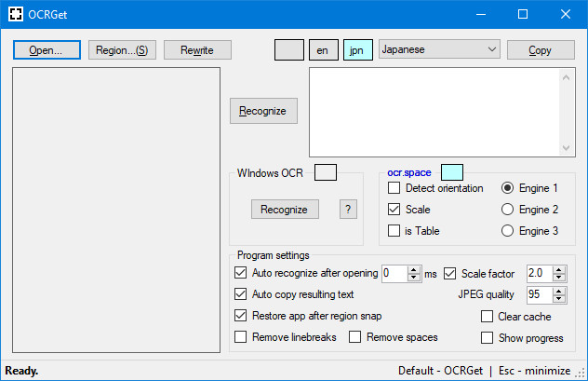Click the 'Ready.' status bar text
The image size is (588, 381).
[x=21, y=371]
